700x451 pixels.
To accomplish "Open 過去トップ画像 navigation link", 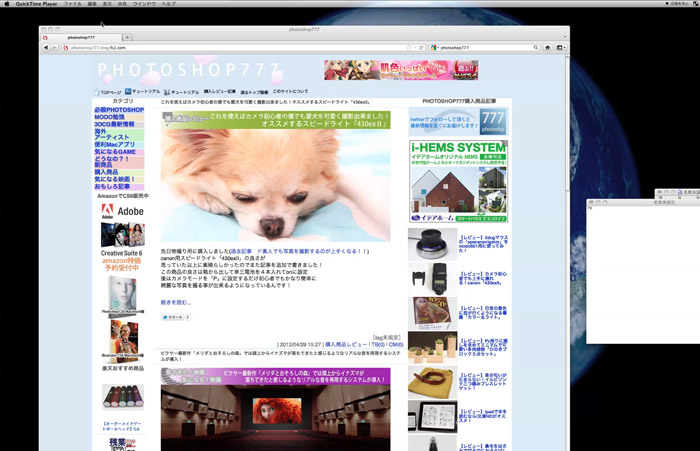I will click(254, 92).
